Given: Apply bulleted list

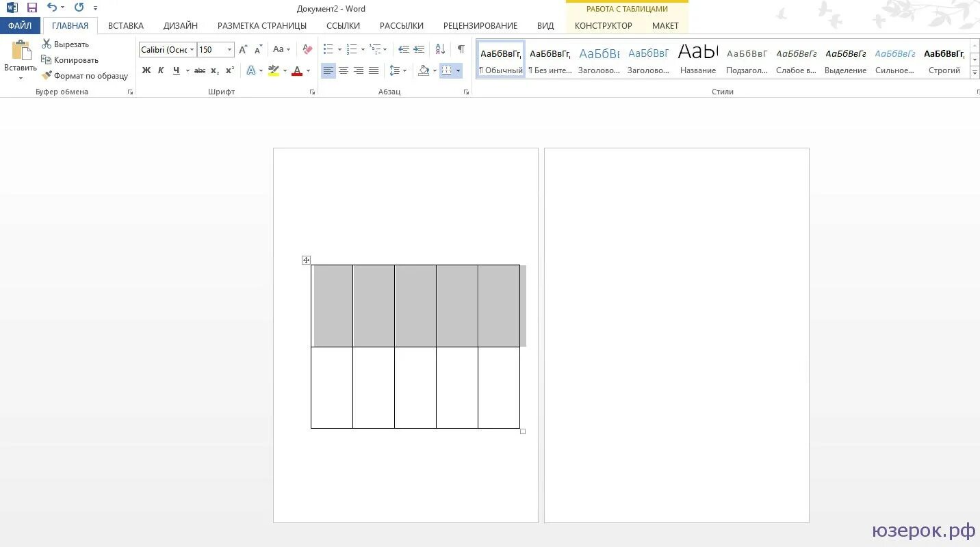Looking at the screenshot, I should click(328, 50).
